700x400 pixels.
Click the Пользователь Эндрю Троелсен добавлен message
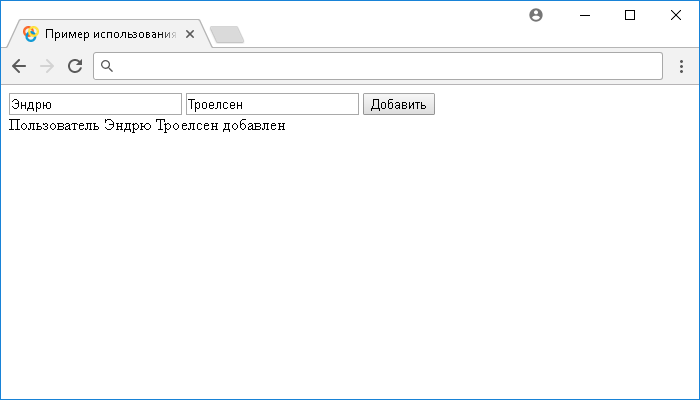(147, 125)
